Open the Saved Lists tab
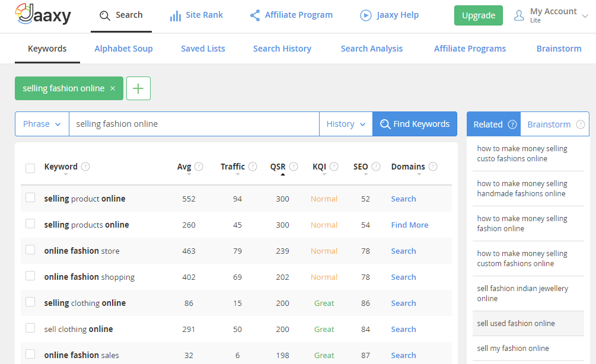Image resolution: width=596 pixels, height=364 pixels. click(203, 49)
